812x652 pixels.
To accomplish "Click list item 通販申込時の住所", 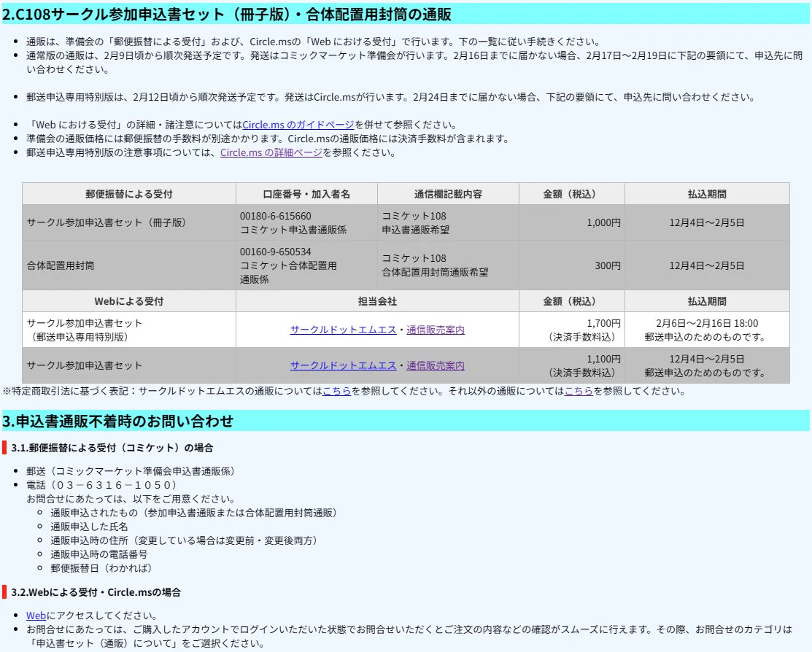I will point(186,540).
